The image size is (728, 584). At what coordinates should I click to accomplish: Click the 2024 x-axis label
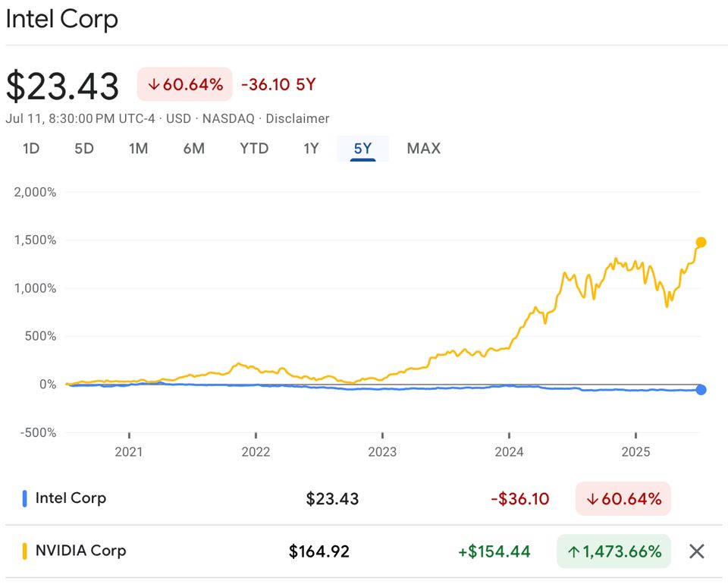click(x=510, y=452)
